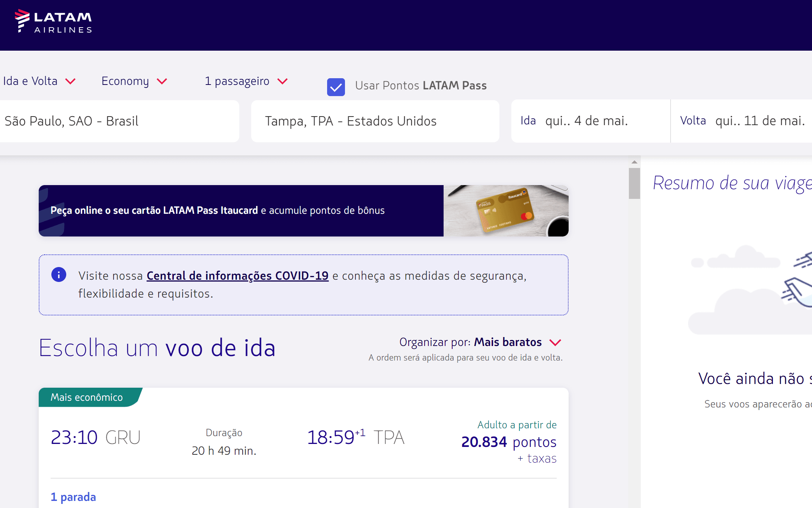Open the Organizar por Mais baratos sort dropdown
The image size is (812, 508).
pyautogui.click(x=480, y=342)
